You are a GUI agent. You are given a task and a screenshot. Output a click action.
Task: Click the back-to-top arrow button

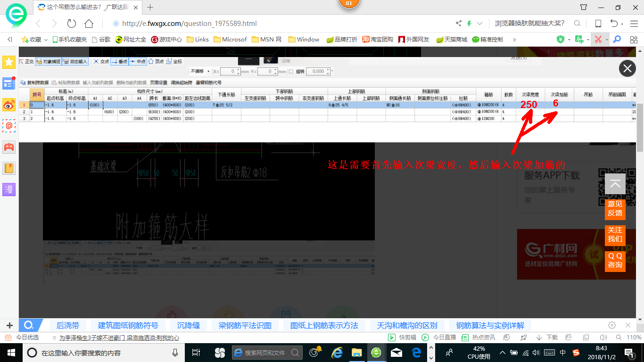pyautogui.click(x=615, y=184)
